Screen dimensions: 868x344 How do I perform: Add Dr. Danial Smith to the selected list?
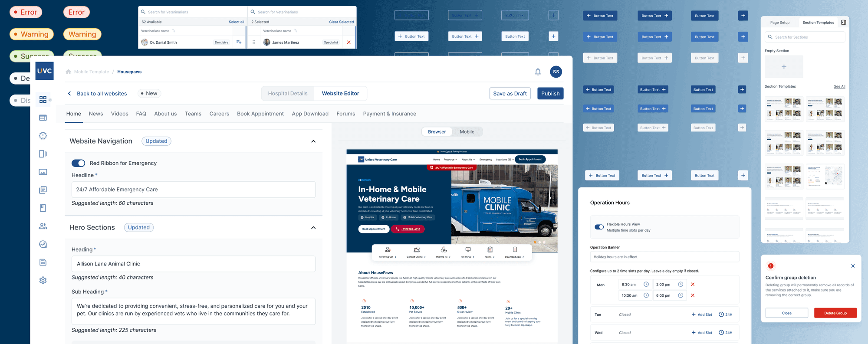(239, 42)
